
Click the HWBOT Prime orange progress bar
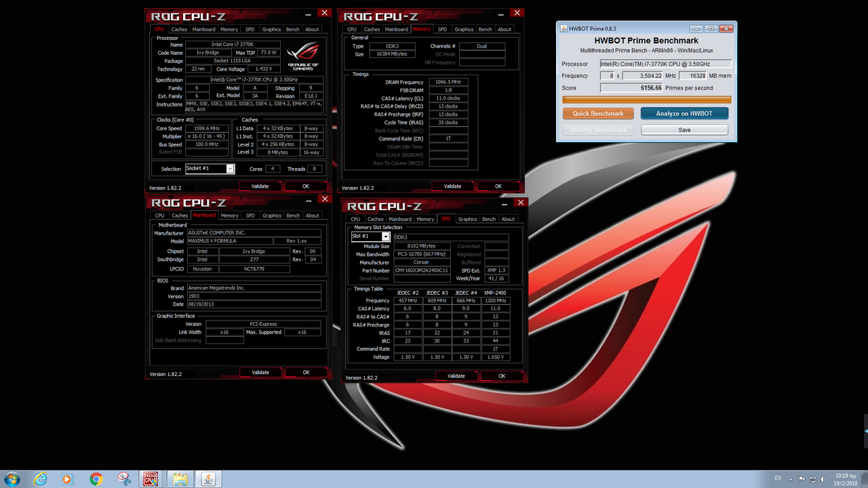click(646, 100)
